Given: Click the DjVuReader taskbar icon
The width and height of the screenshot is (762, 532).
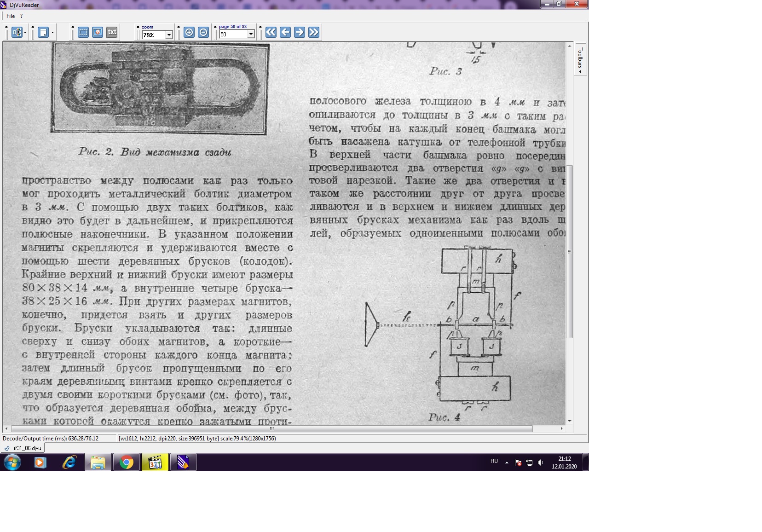Looking at the screenshot, I should click(184, 462).
